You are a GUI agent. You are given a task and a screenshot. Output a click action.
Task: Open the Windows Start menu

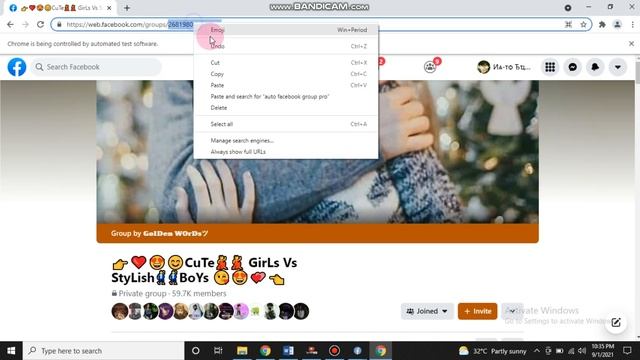(11, 351)
